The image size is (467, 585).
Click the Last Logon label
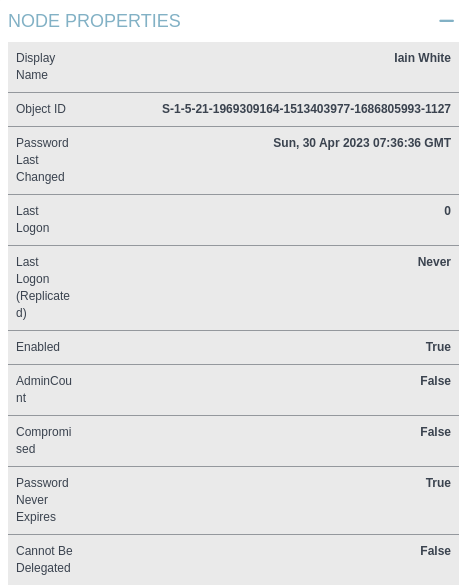[32, 219]
